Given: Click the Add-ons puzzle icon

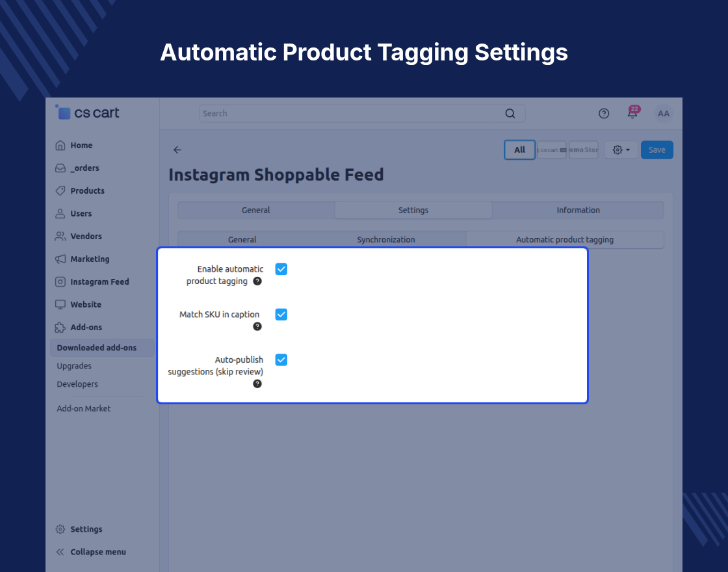Looking at the screenshot, I should [60, 328].
